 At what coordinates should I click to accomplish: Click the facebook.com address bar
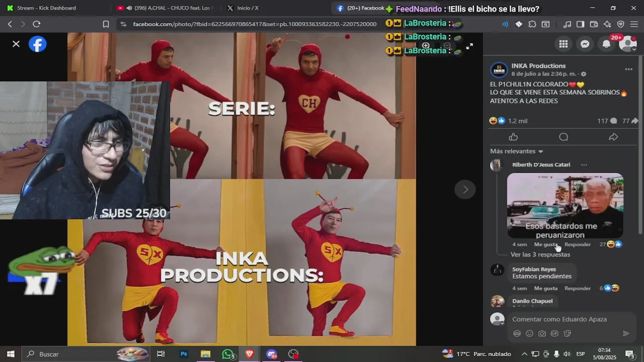[255, 24]
